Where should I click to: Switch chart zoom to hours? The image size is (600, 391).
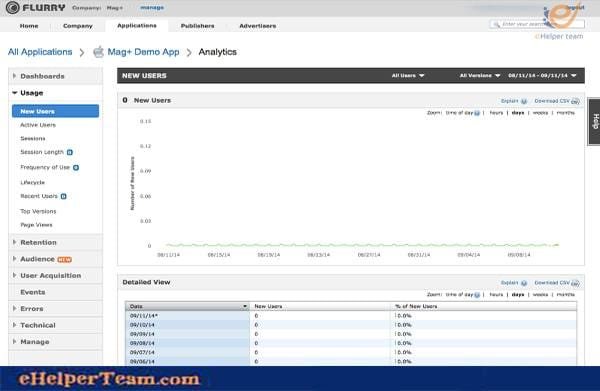[x=496, y=113]
